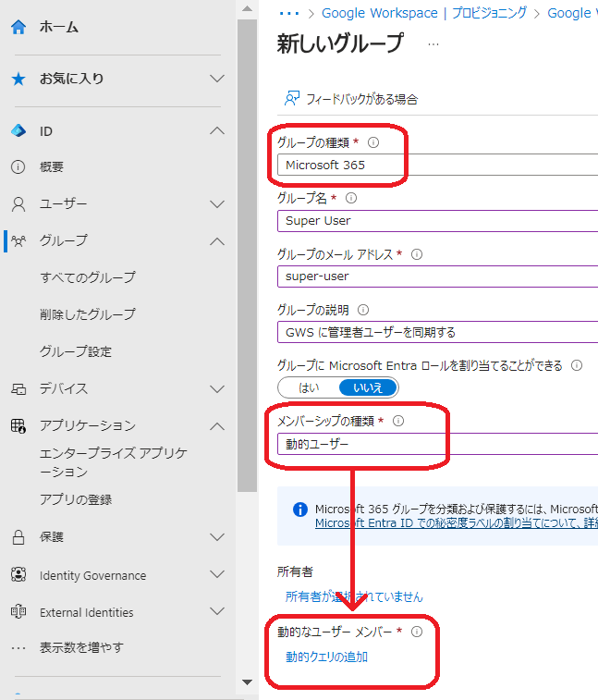Set role-assignable toggle to はい

click(x=309, y=387)
